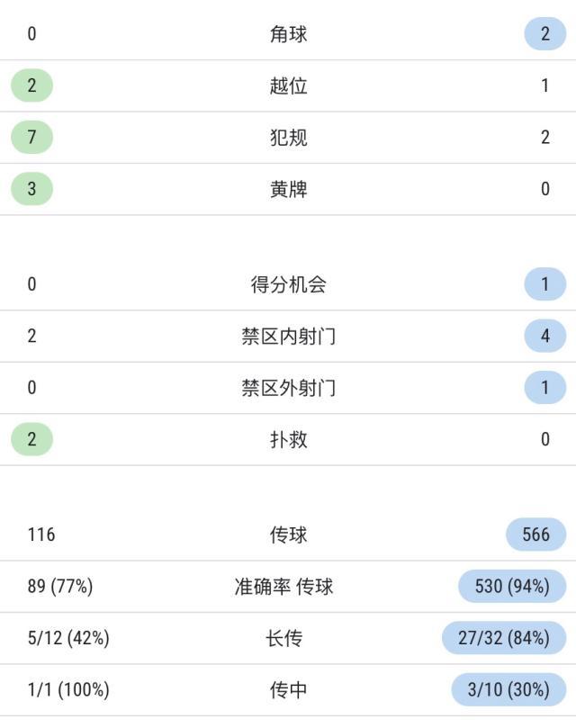Click the 越位 (offsides) row label
The height and width of the screenshot is (728, 576).
pyautogui.click(x=288, y=85)
